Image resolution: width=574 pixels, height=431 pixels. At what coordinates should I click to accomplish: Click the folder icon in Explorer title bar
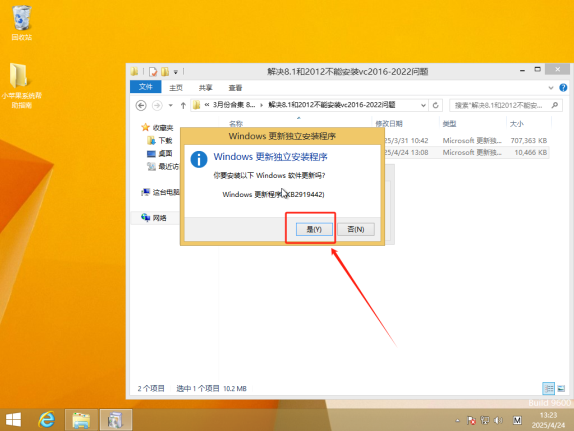point(134,71)
